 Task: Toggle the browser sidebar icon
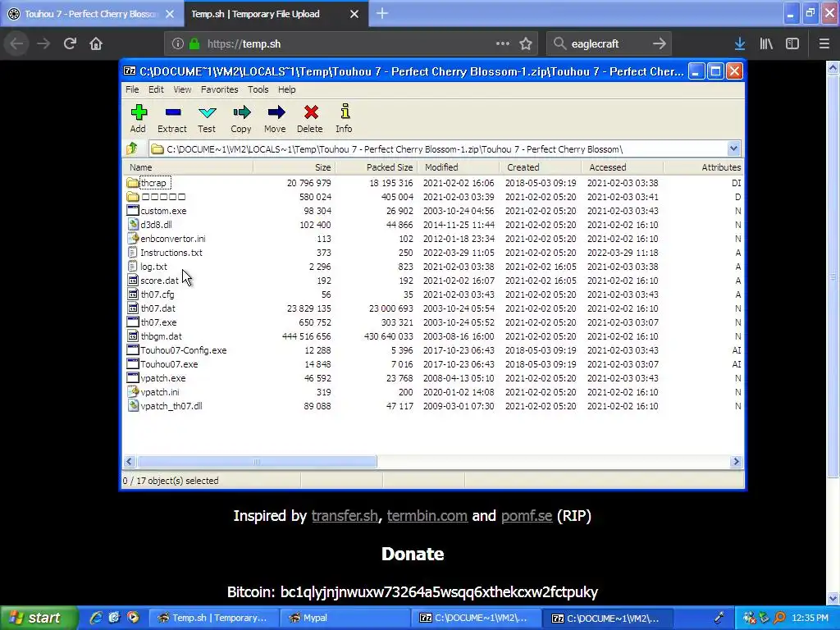792,44
